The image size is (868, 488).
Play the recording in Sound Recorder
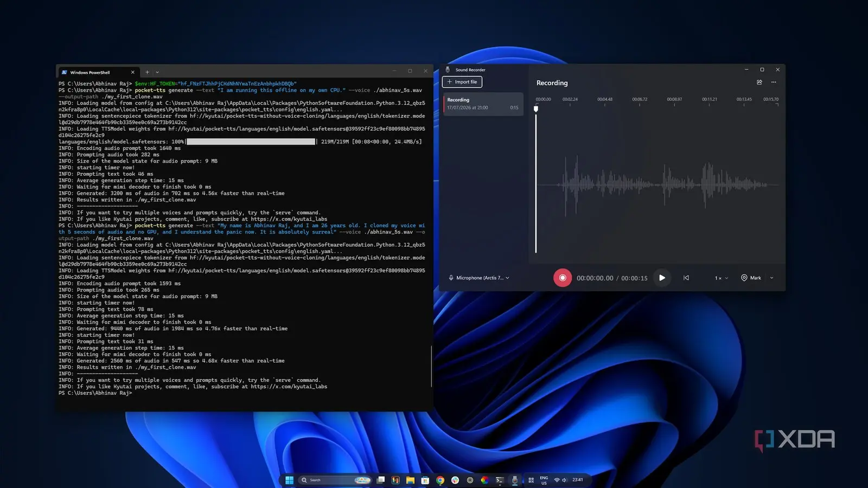(662, 278)
